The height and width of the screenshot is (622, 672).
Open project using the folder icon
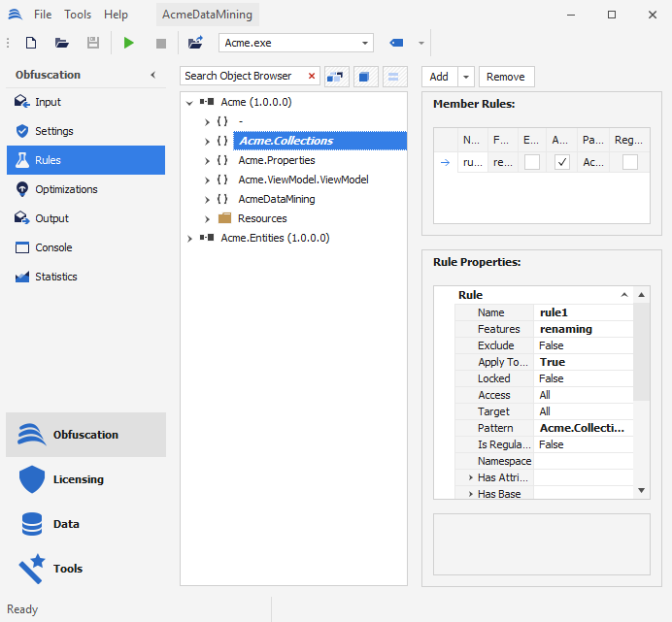62,43
